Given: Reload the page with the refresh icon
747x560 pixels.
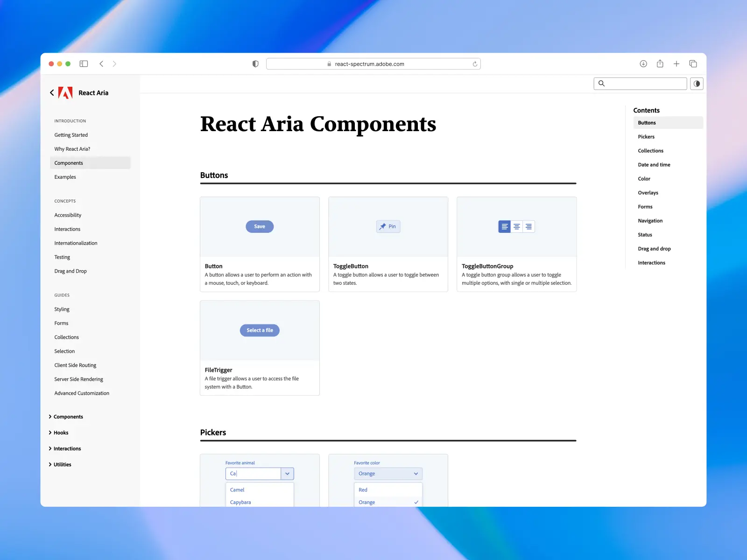Looking at the screenshot, I should tap(475, 64).
